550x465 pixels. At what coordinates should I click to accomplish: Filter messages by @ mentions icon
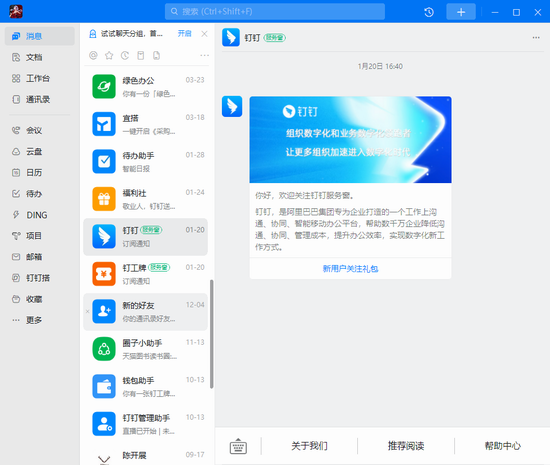(93, 55)
